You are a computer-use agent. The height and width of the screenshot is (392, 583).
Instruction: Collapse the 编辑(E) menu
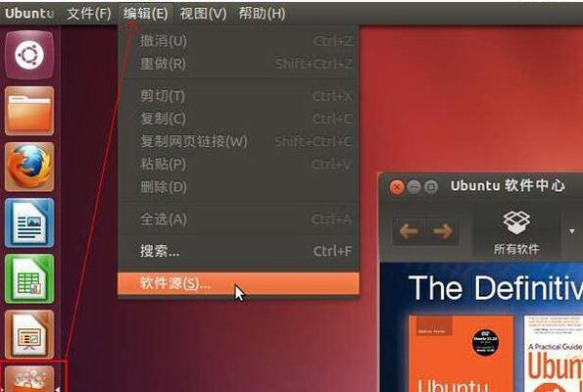tap(146, 14)
